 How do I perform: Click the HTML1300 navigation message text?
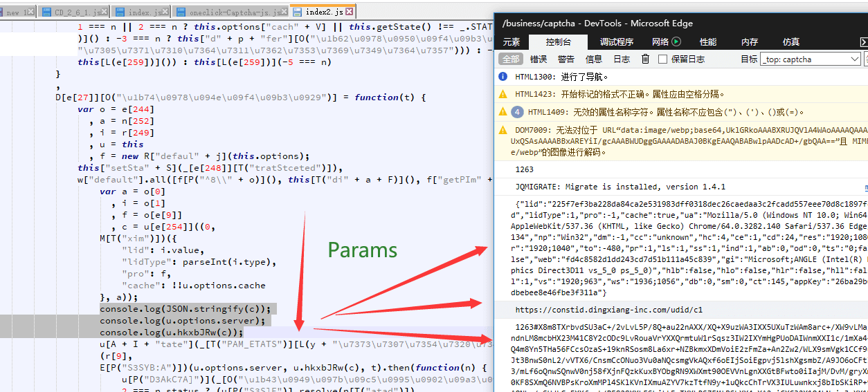pyautogui.click(x=563, y=77)
